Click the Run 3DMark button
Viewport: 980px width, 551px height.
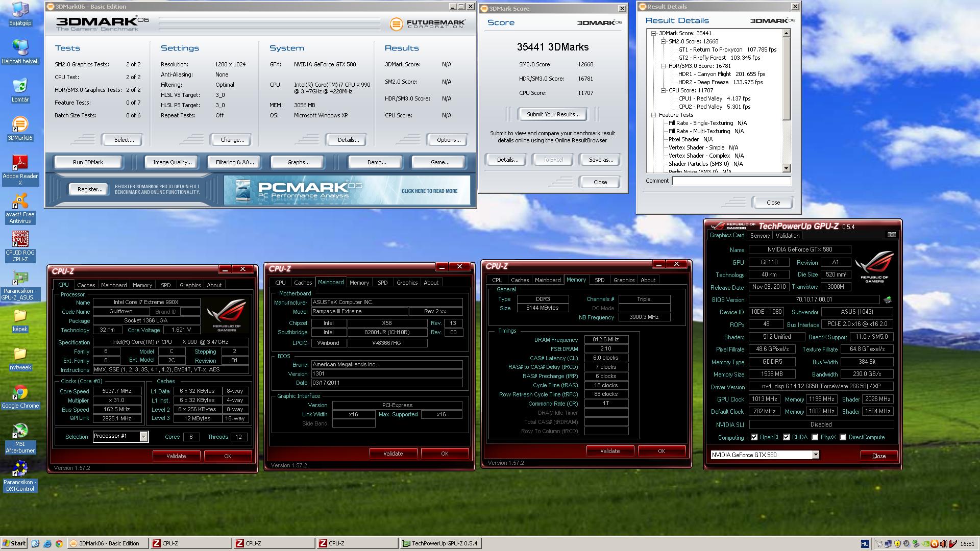[88, 162]
